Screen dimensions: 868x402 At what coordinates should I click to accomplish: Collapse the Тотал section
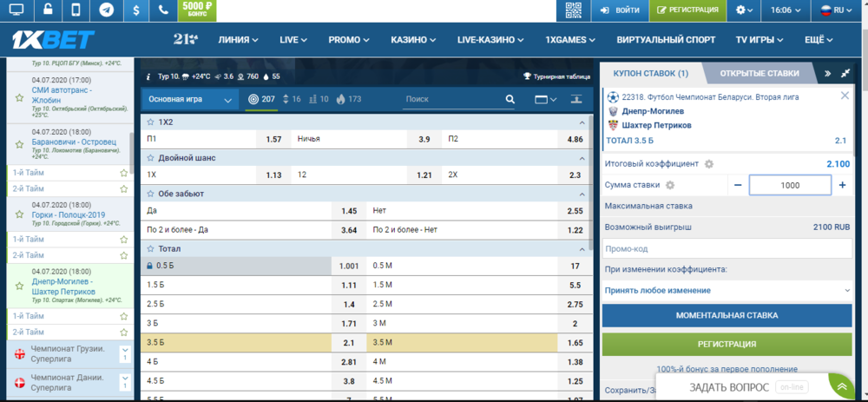[x=582, y=249]
